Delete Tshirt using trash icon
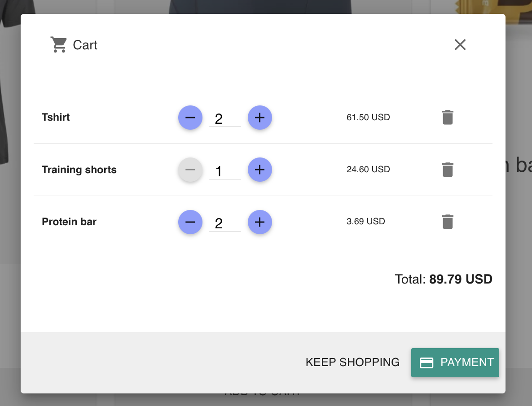 [448, 118]
